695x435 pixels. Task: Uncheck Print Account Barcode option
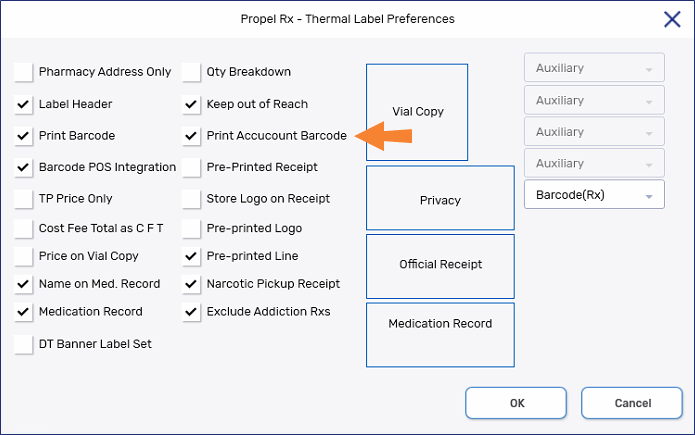point(191,136)
